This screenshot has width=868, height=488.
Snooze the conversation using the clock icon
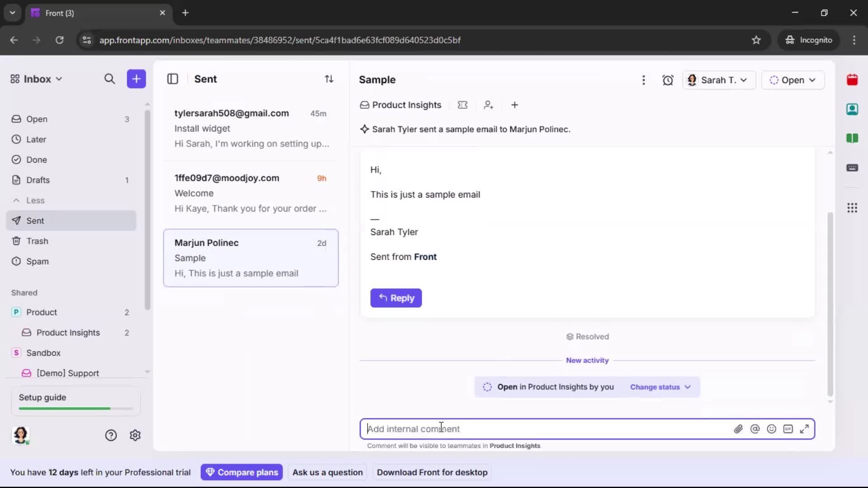click(668, 80)
